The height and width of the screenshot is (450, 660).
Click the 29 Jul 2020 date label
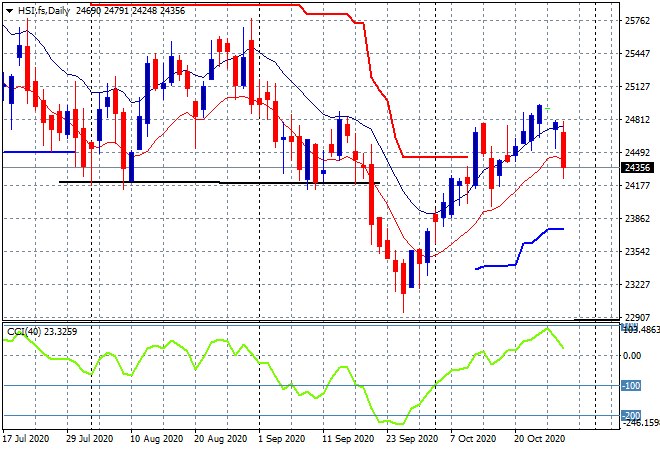pyautogui.click(x=90, y=439)
